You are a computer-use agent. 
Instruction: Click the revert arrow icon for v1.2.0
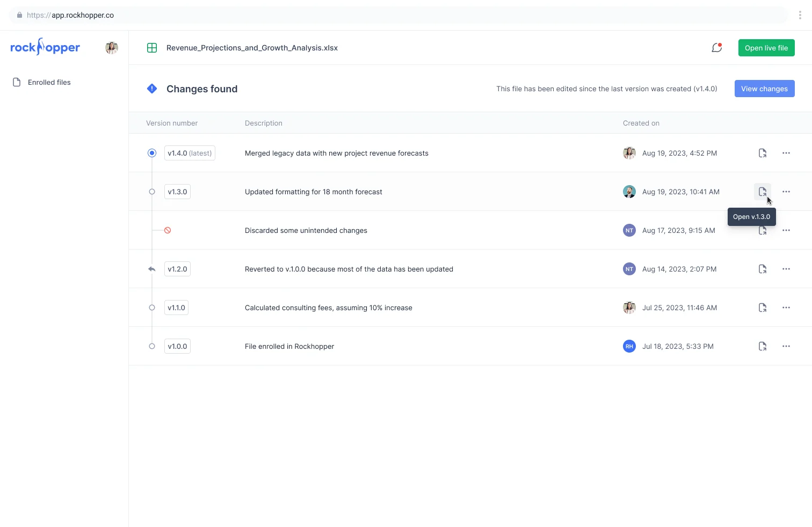152,269
